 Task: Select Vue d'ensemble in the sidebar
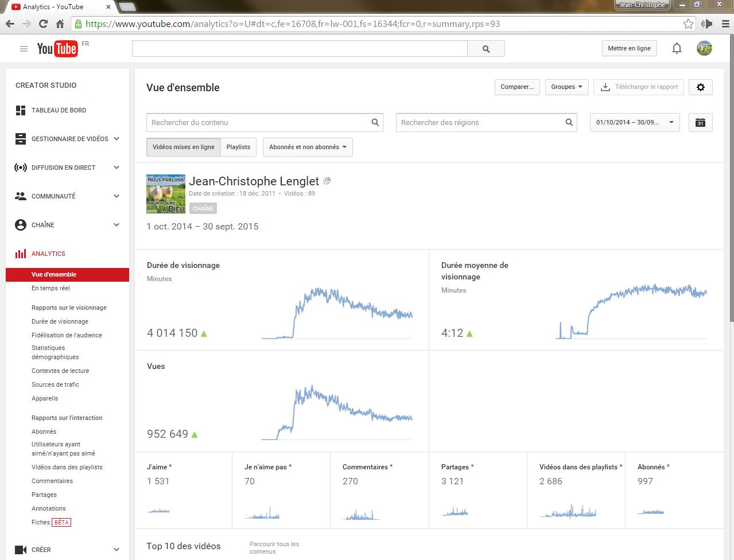(67, 274)
